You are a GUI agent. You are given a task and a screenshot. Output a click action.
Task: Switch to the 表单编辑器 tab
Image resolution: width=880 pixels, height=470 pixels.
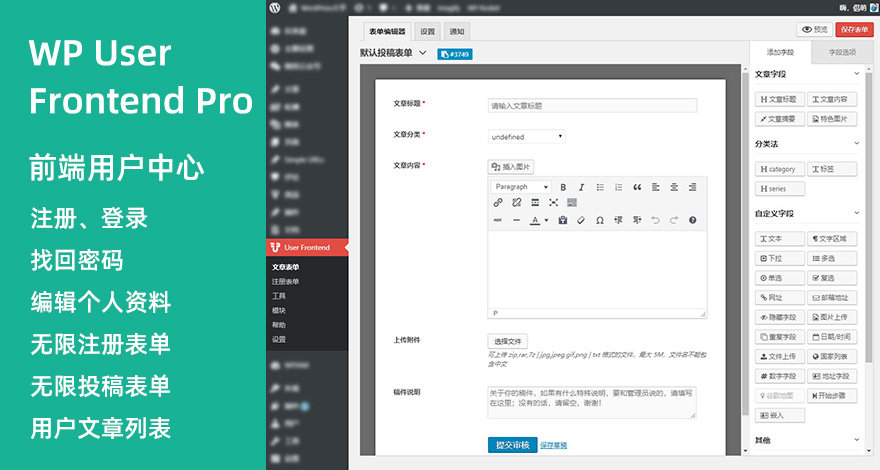(x=387, y=31)
